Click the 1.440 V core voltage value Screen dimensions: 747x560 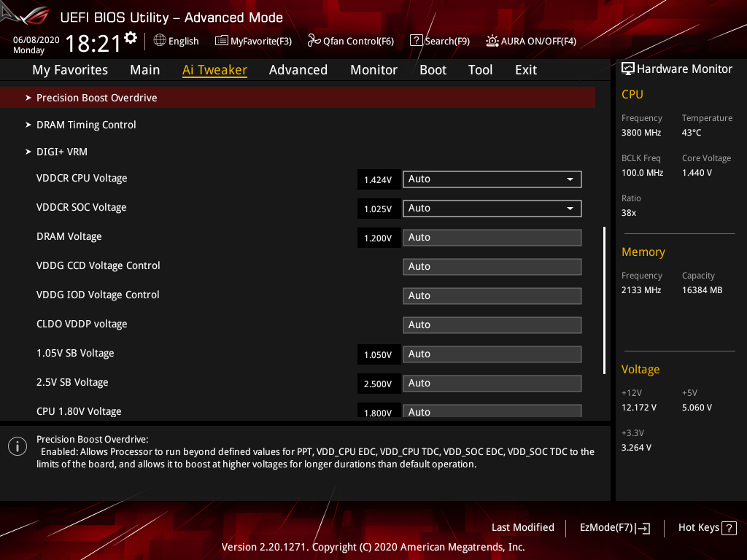pos(697,173)
